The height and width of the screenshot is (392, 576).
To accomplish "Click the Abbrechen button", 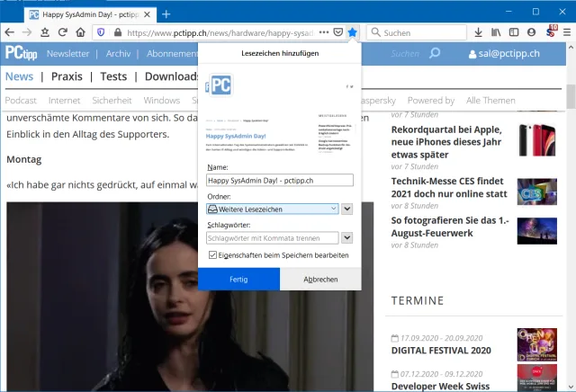I will click(320, 280).
